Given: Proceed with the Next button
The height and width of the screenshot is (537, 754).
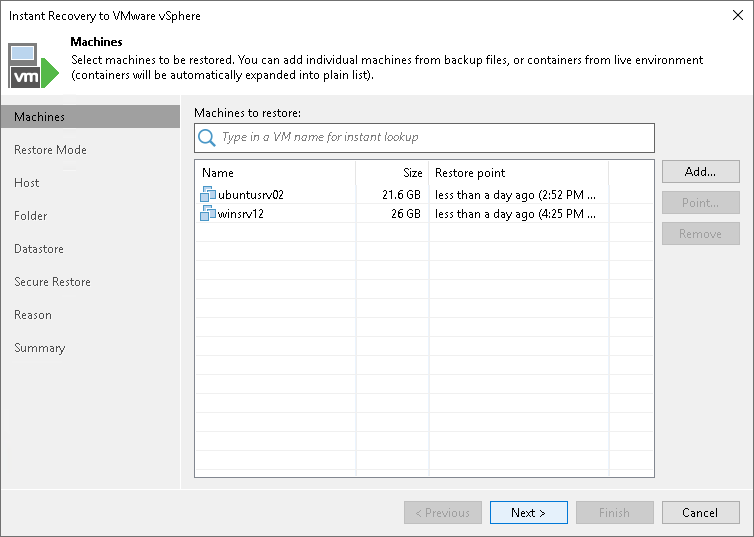Looking at the screenshot, I should (x=528, y=512).
